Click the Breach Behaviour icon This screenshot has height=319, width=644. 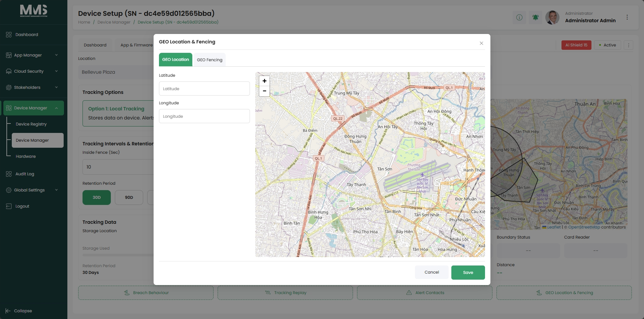pyautogui.click(x=127, y=293)
